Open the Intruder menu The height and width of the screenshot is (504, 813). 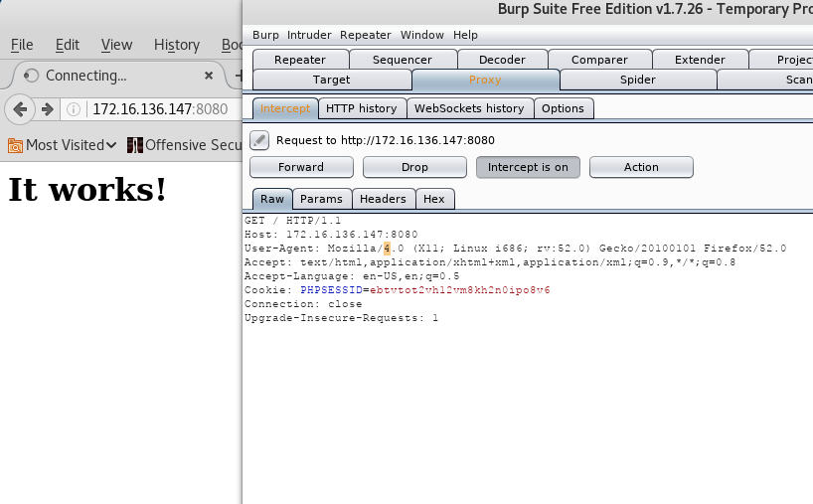coord(309,35)
